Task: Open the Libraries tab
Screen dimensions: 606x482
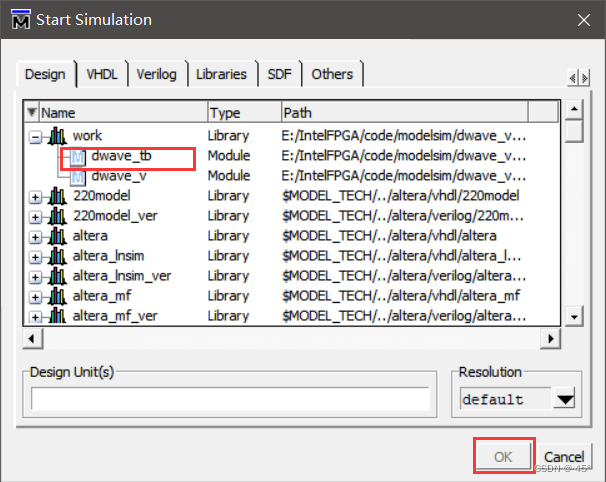Action: pos(221,74)
